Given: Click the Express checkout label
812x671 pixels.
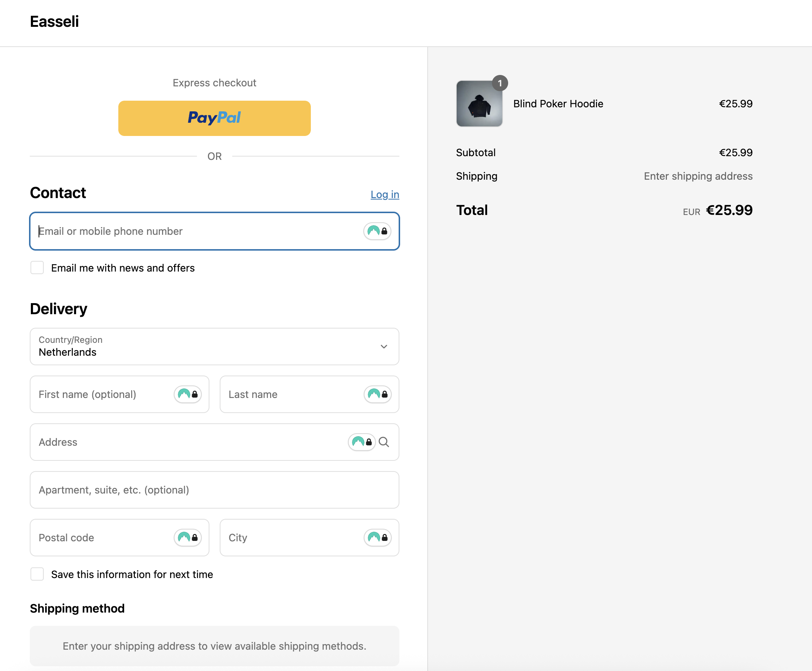Looking at the screenshot, I should 215,83.
